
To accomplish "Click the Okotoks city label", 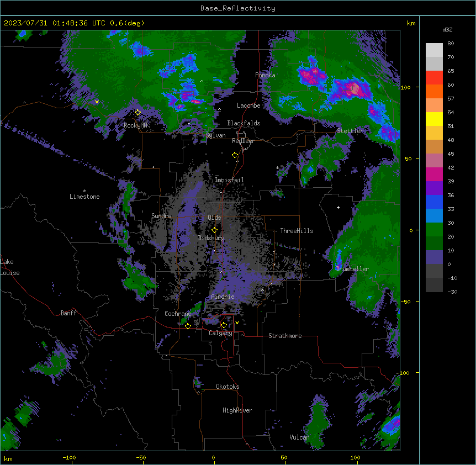I will pyautogui.click(x=228, y=387).
